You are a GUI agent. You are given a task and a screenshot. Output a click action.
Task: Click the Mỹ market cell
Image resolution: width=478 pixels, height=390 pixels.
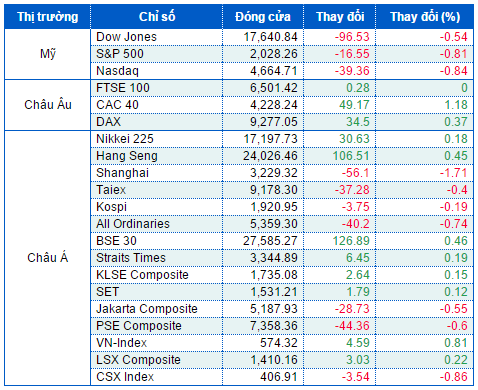48,54
